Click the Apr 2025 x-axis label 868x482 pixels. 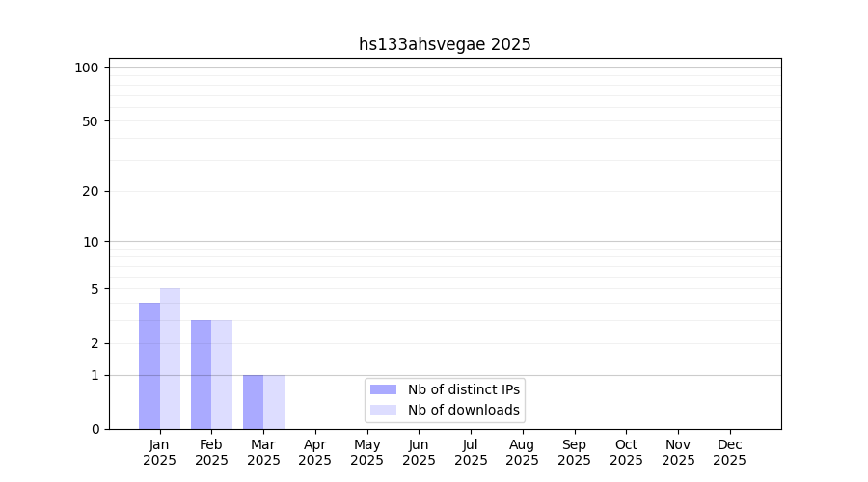click(x=315, y=452)
